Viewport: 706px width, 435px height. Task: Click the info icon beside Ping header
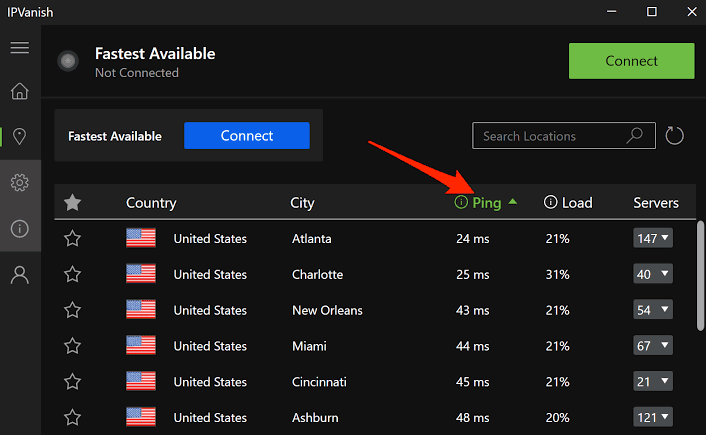[461, 202]
